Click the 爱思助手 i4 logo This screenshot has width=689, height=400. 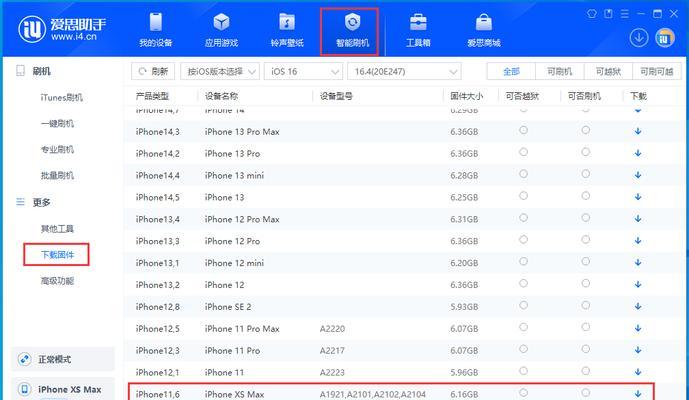tap(62, 29)
